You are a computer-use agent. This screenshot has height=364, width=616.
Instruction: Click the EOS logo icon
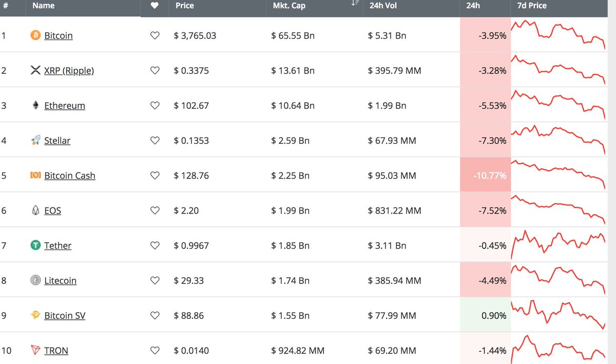35,210
